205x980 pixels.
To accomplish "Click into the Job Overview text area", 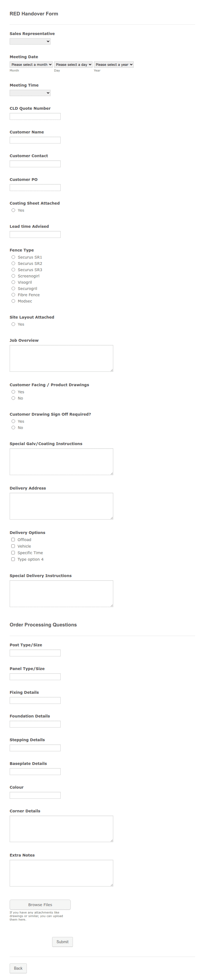I will pos(61,358).
